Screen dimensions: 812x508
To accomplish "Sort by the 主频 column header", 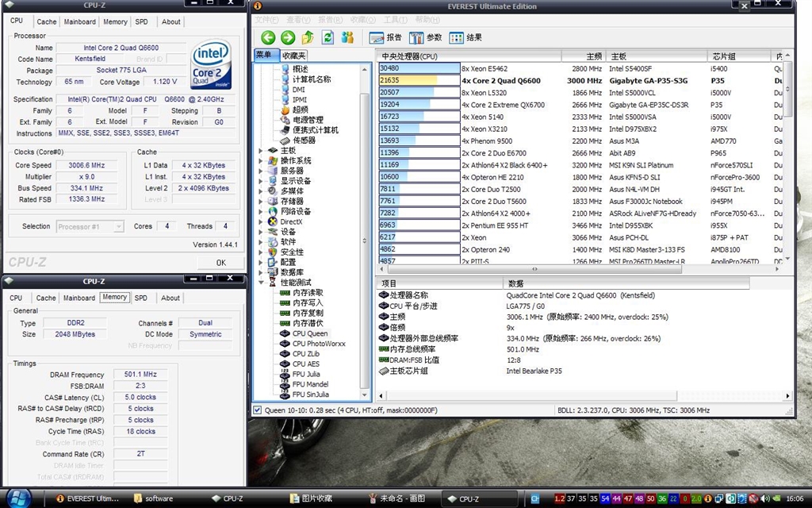I will pyautogui.click(x=584, y=56).
